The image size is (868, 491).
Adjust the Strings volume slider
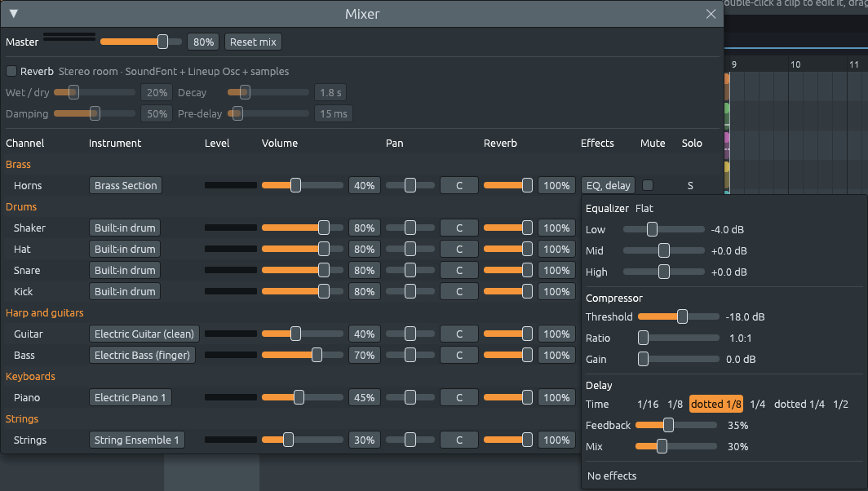(302, 440)
